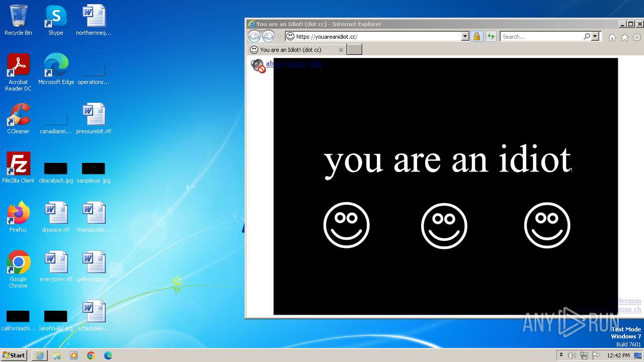Select everyprev.rtf document

point(56,266)
